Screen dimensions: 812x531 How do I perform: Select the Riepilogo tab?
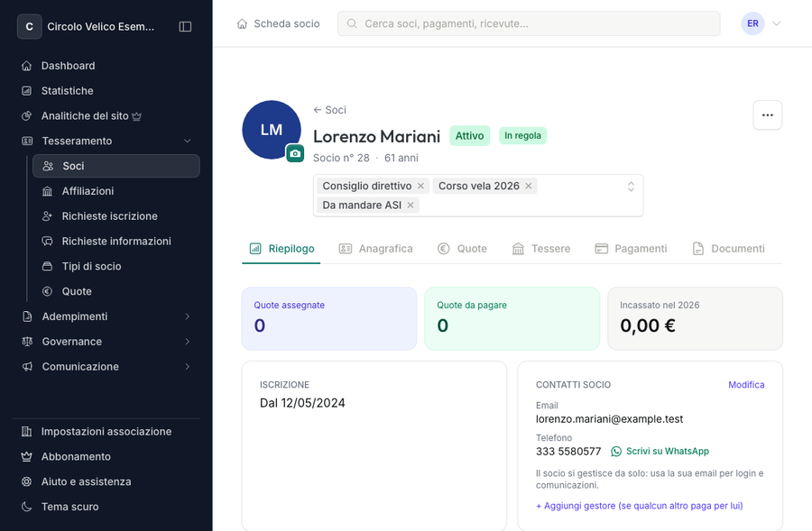[281, 249]
